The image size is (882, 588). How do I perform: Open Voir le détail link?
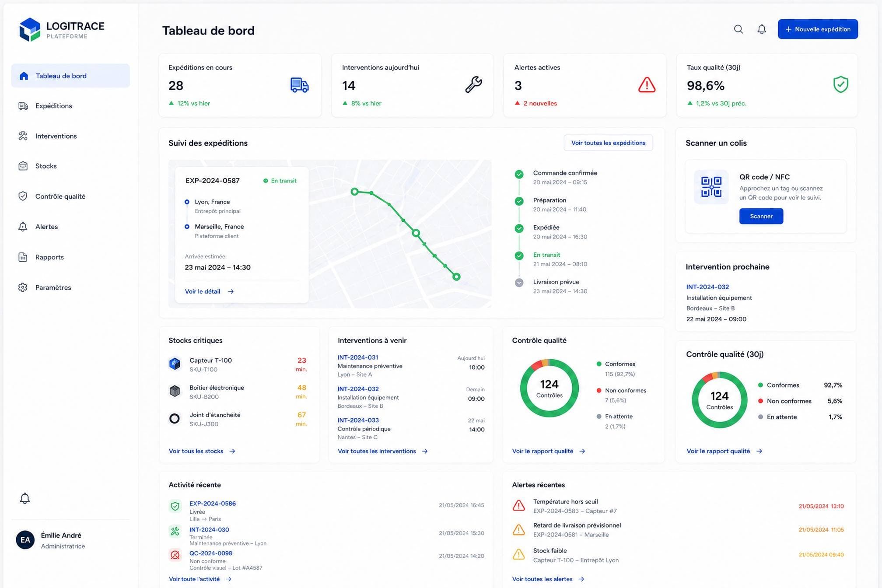pyautogui.click(x=210, y=291)
